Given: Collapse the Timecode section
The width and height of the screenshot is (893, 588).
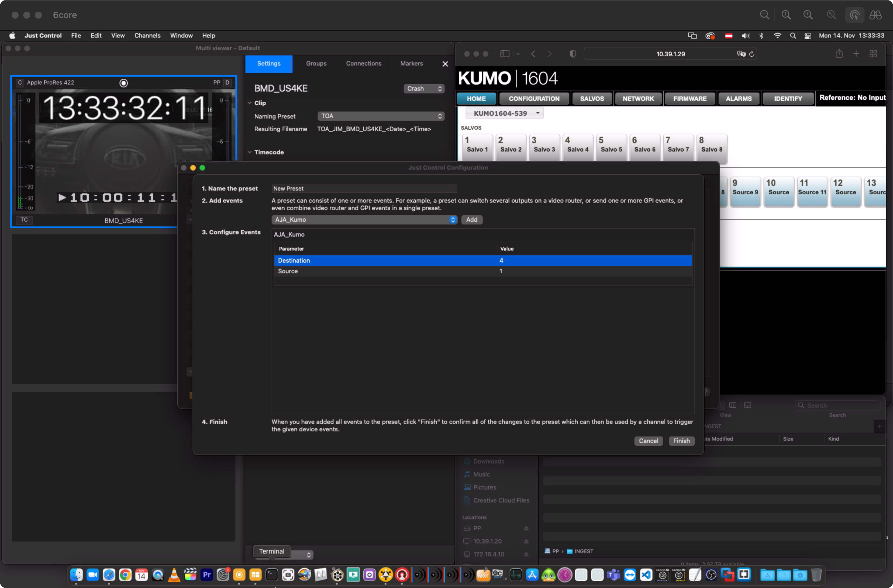Looking at the screenshot, I should 250,152.
